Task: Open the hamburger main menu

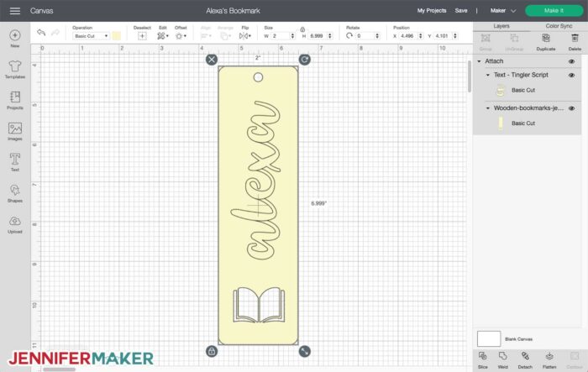Action: (x=15, y=11)
